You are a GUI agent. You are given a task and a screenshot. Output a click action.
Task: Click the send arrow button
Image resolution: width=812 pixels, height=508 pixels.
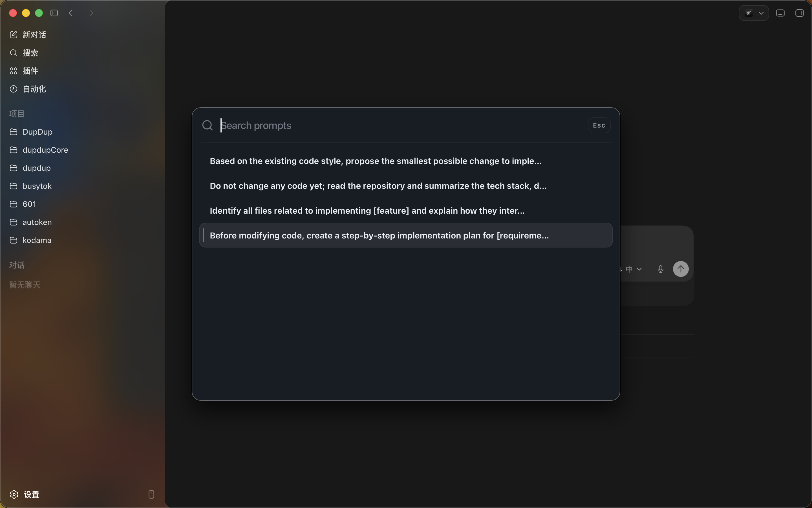[681, 269]
